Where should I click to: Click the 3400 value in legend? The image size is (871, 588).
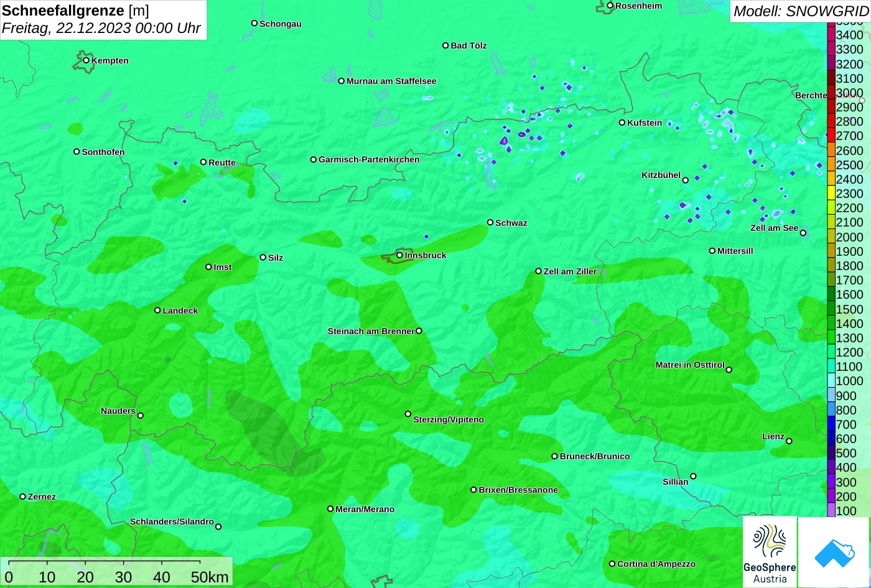coord(850,35)
